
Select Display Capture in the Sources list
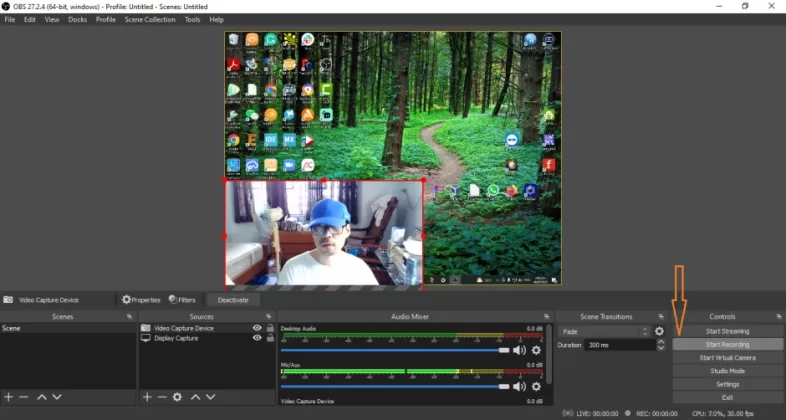(x=176, y=338)
